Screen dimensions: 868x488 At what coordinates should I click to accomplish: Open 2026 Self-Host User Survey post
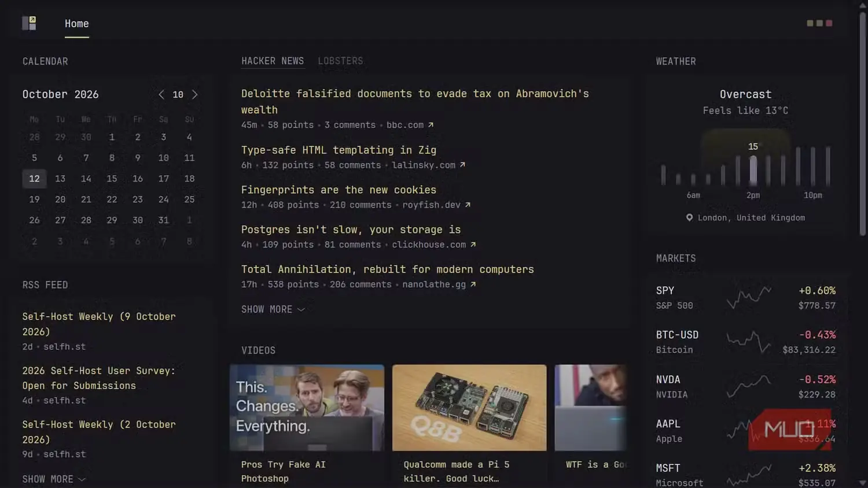(x=99, y=378)
